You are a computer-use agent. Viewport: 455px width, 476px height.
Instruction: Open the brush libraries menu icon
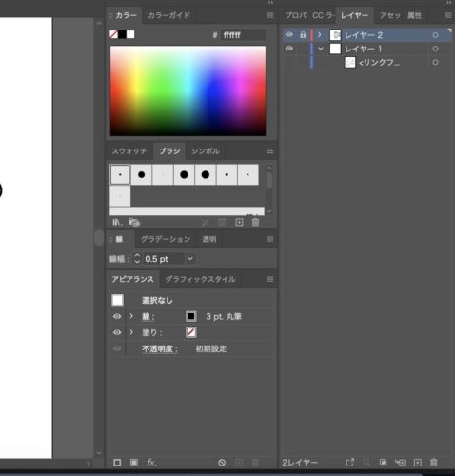(117, 222)
